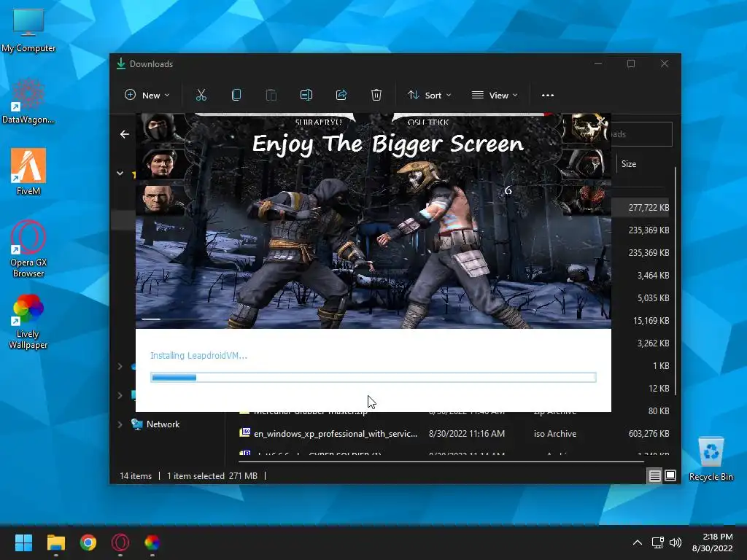
Task: Open the volume speaker icon in the tray
Action: pos(675,542)
